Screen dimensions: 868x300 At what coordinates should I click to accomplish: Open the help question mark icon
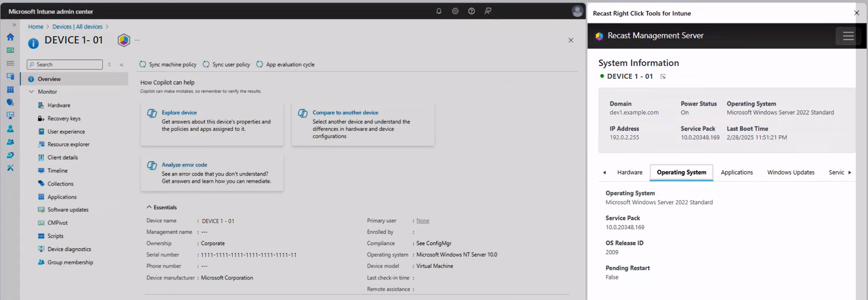[x=472, y=11]
